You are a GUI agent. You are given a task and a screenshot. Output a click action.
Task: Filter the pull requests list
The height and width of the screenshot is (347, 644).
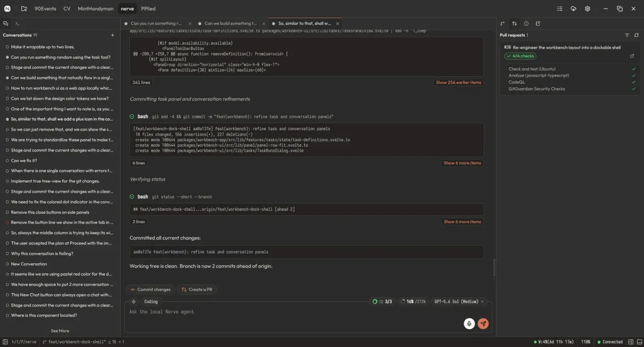point(627,35)
